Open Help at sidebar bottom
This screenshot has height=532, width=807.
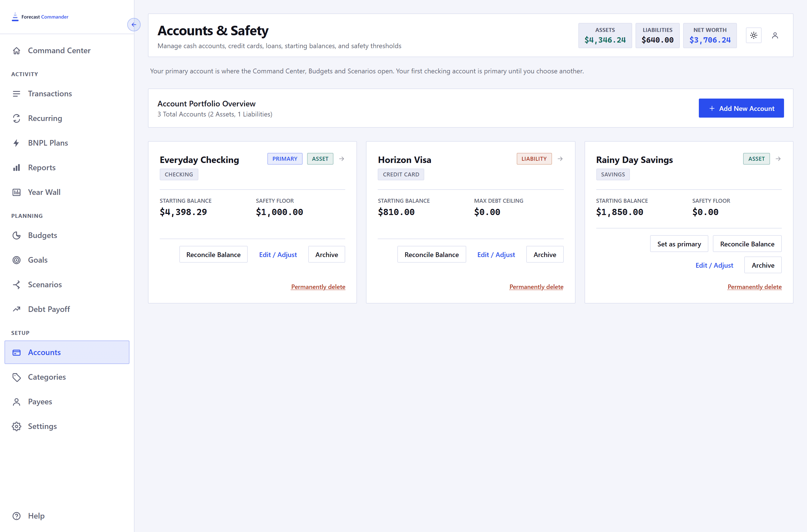pyautogui.click(x=67, y=516)
